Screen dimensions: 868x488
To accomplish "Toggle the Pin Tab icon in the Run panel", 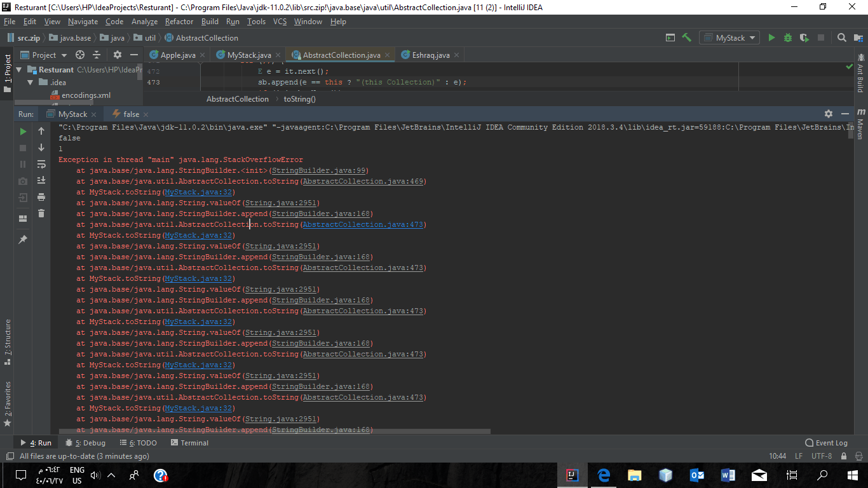I will (23, 240).
